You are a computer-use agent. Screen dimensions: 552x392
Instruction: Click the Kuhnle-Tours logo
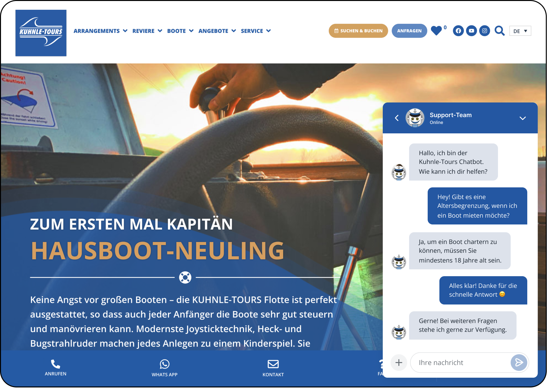pos(41,33)
